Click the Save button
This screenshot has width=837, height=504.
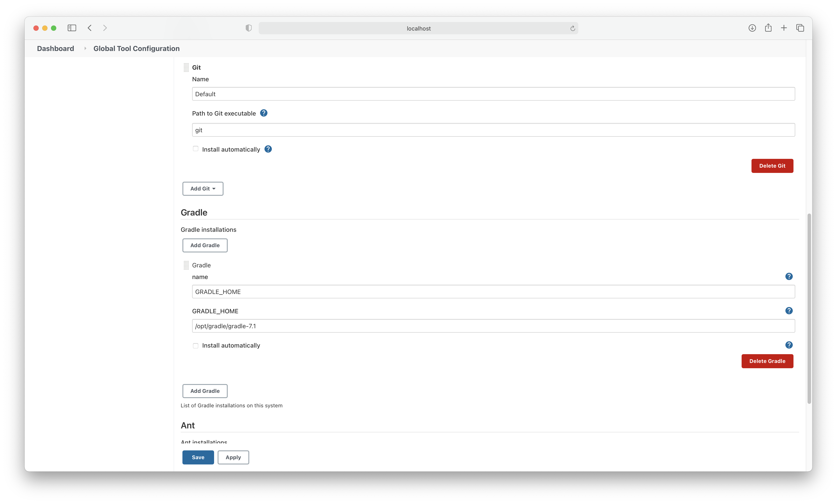pos(198,457)
